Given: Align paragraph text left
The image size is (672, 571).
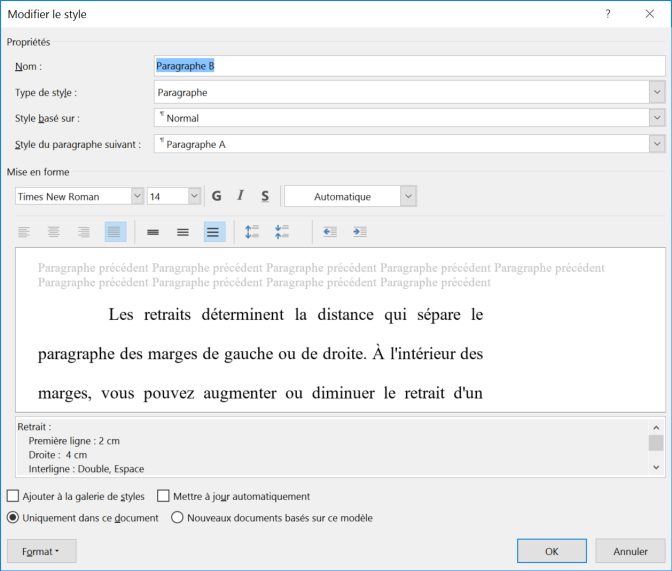Looking at the screenshot, I should 24,232.
